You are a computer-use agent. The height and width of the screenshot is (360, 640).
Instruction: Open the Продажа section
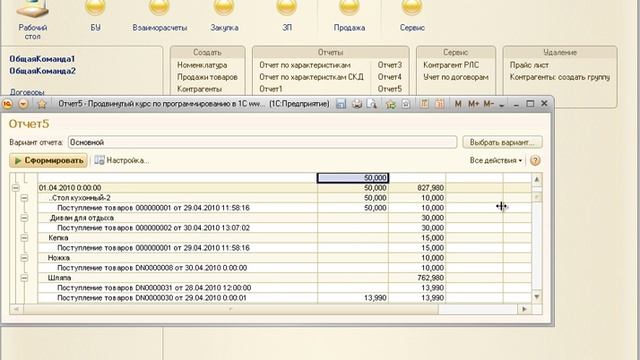(x=349, y=15)
